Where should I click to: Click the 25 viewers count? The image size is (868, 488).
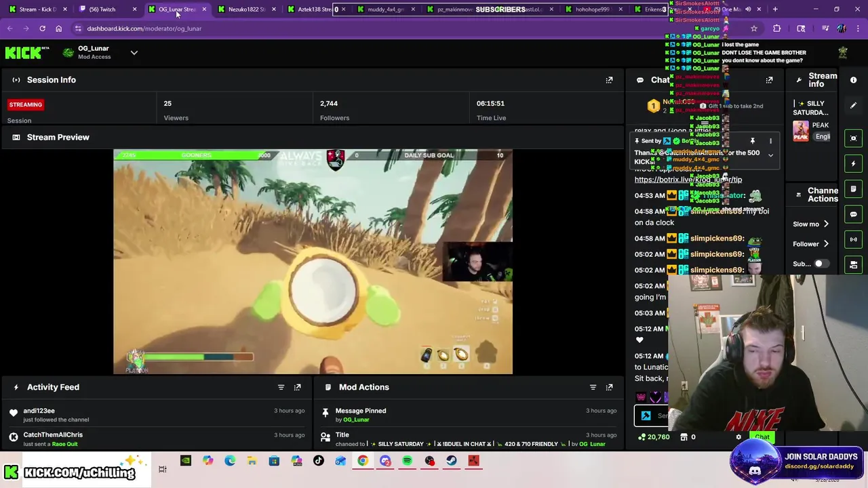[167, 104]
